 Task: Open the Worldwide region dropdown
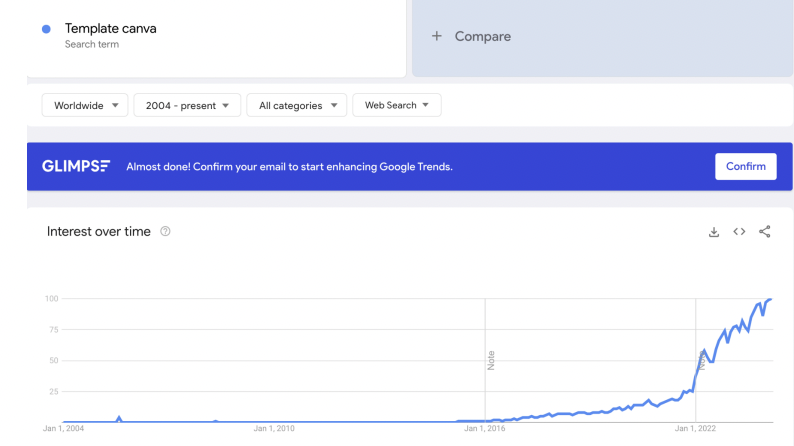[x=85, y=105]
